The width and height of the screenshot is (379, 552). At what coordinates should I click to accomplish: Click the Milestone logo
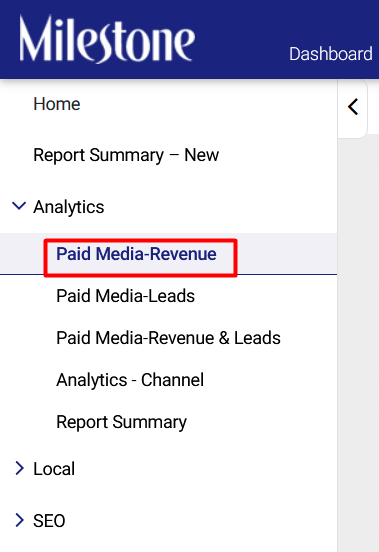click(107, 39)
